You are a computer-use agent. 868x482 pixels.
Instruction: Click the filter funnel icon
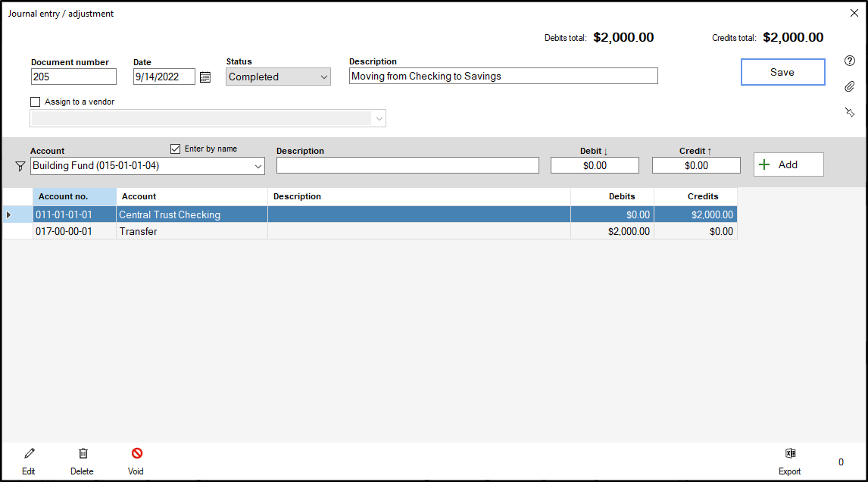click(20, 165)
